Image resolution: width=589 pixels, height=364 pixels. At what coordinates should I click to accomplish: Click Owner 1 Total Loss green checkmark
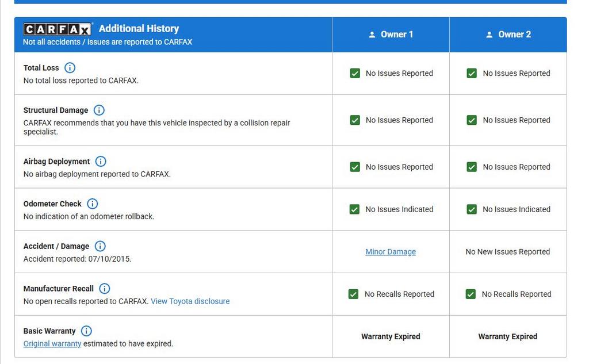355,73
